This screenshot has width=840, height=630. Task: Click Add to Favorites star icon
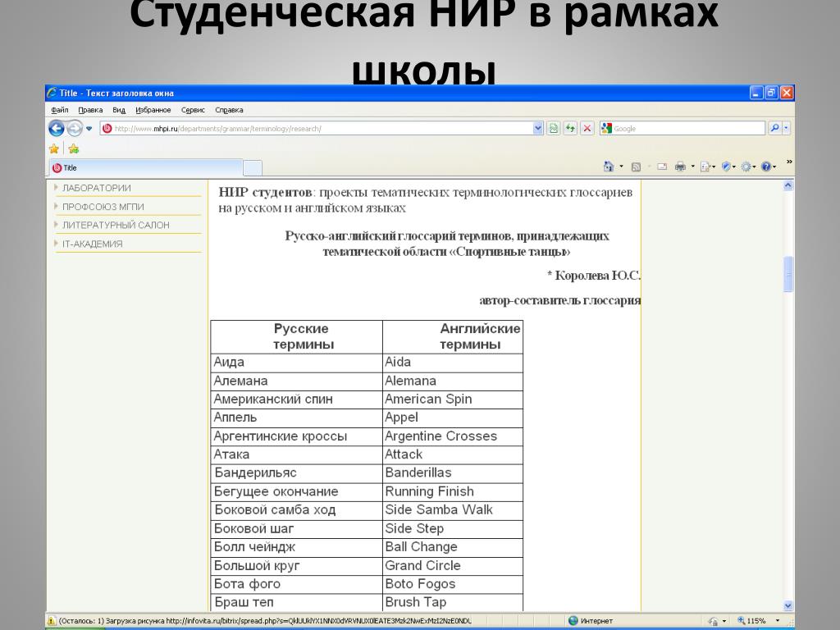click(73, 149)
